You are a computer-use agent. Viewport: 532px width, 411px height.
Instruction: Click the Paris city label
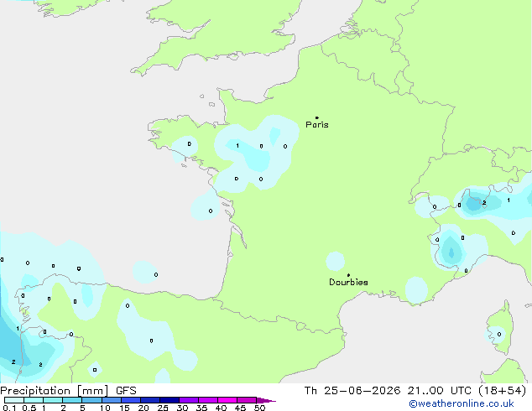[317, 125]
